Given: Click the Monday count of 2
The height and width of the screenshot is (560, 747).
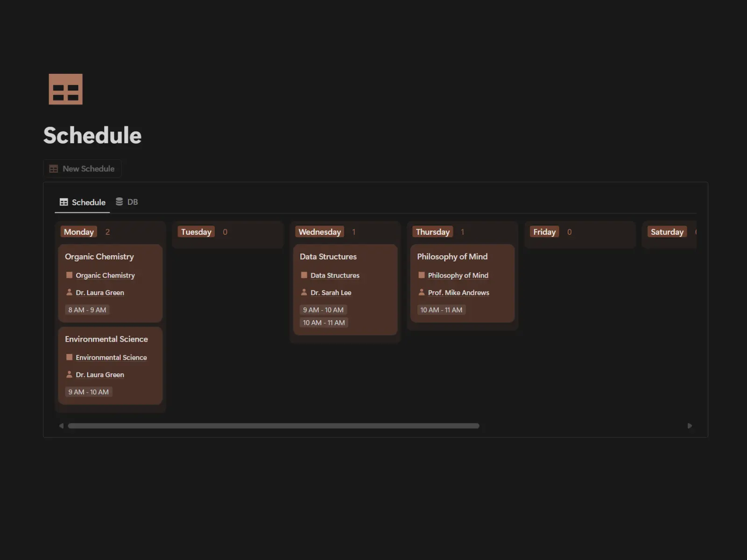Looking at the screenshot, I should [108, 232].
